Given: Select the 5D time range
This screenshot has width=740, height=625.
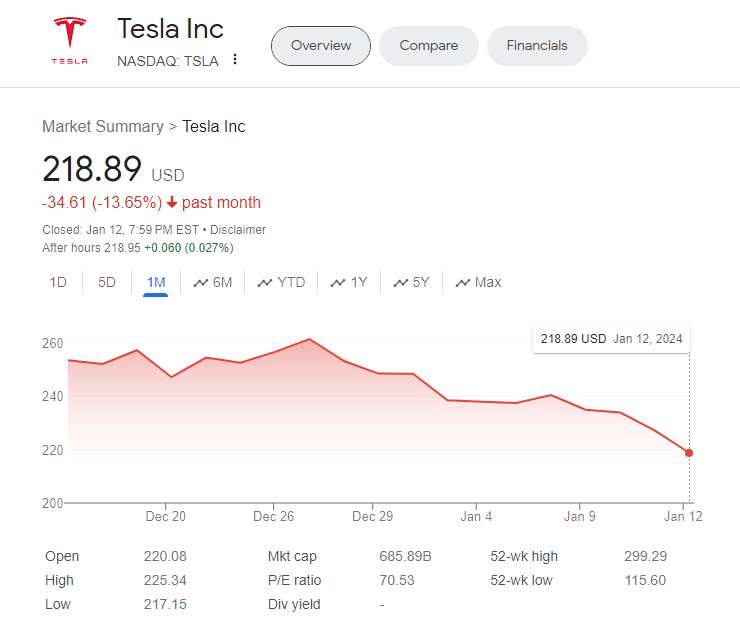Looking at the screenshot, I should pos(107,283).
